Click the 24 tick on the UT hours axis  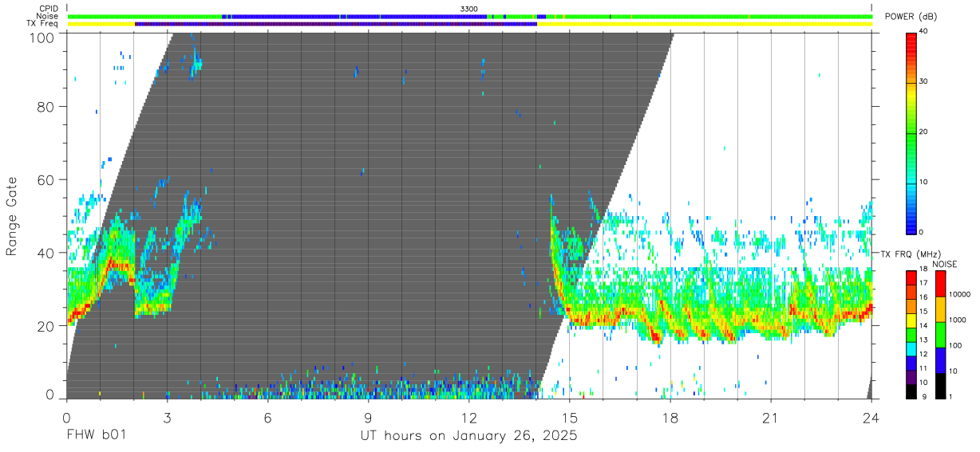[x=871, y=418]
